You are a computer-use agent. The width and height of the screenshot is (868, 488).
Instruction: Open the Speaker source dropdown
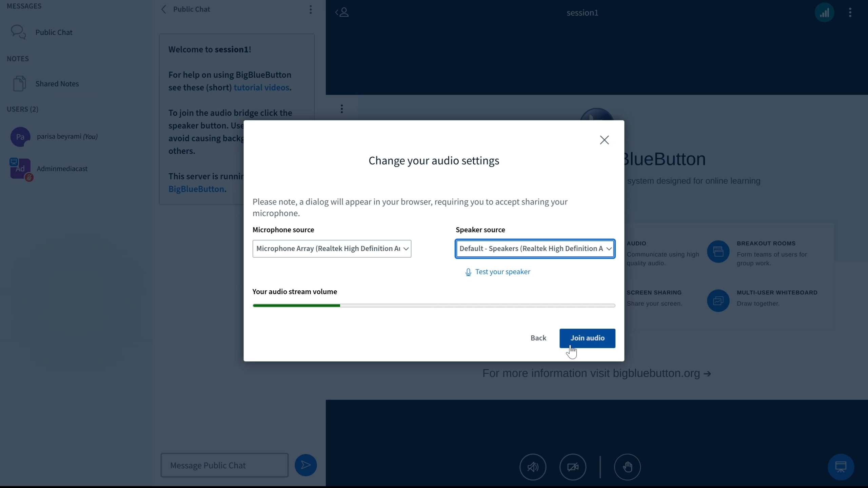[535, 249]
